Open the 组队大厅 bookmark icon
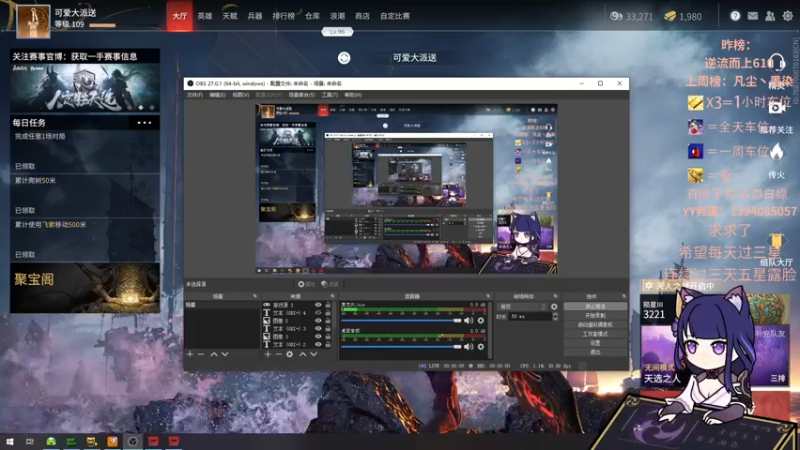This screenshot has width=800, height=450. tap(776, 240)
